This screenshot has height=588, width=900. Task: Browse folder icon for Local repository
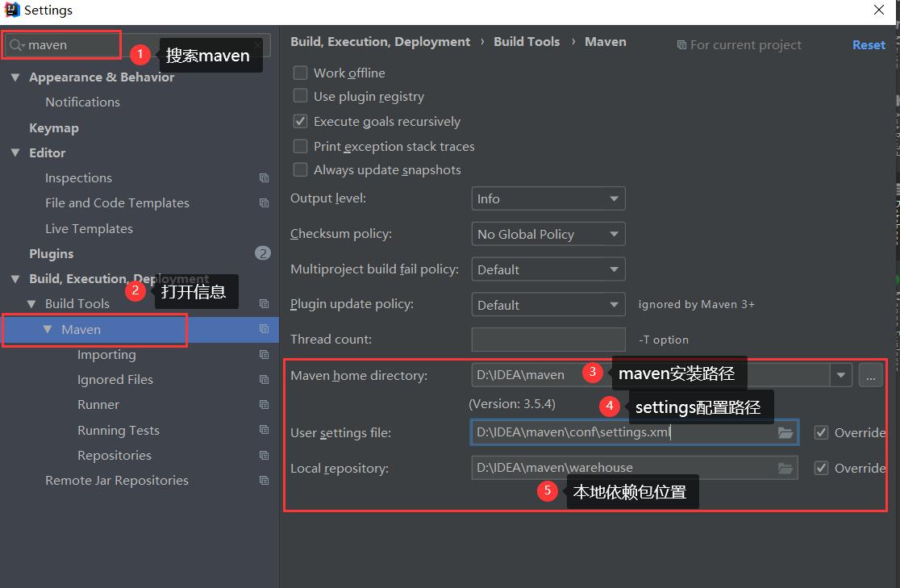click(x=785, y=469)
